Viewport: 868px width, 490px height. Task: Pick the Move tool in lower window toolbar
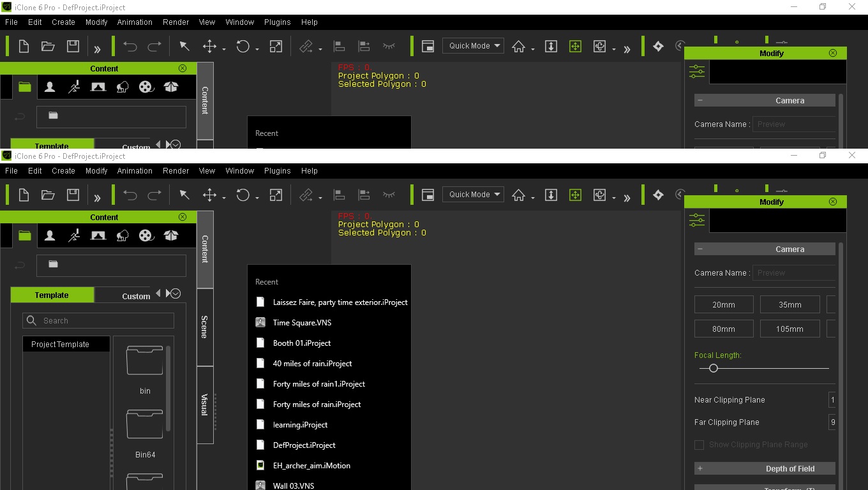click(209, 195)
